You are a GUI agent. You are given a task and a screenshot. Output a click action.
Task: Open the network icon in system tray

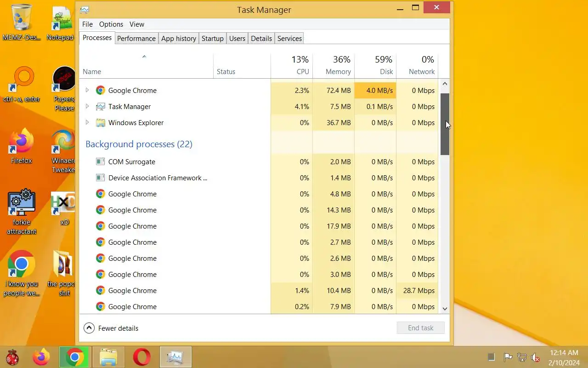pos(522,357)
